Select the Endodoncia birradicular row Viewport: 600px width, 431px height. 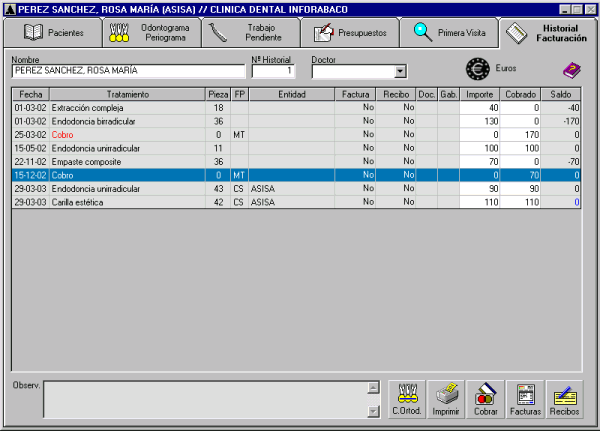(296, 121)
